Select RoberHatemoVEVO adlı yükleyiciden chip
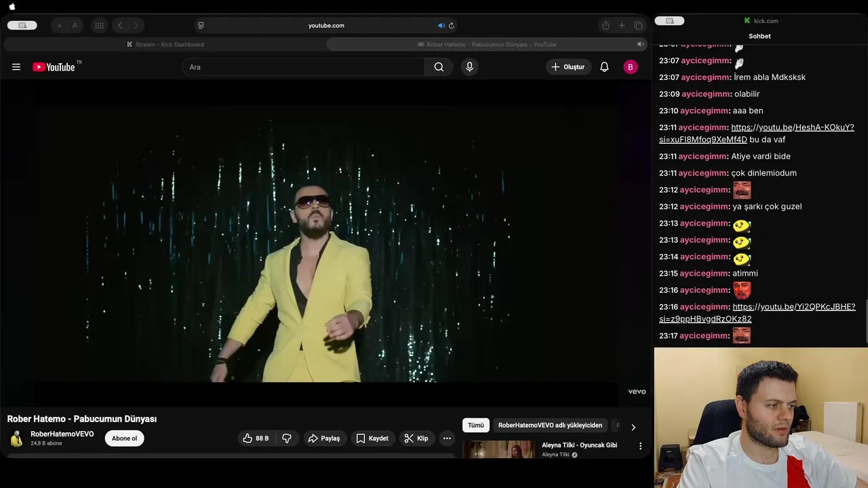The image size is (868, 488). [x=550, y=426]
